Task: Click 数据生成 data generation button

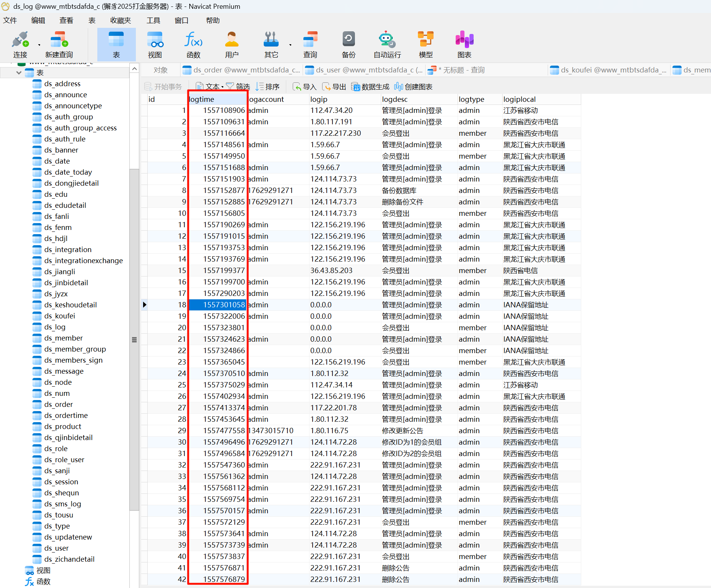Action: [x=370, y=87]
